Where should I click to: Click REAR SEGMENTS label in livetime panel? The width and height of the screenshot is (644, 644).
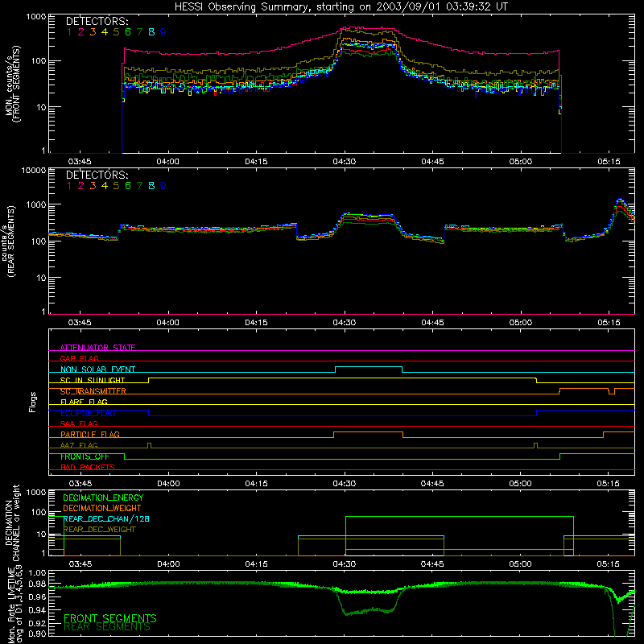coord(107,627)
